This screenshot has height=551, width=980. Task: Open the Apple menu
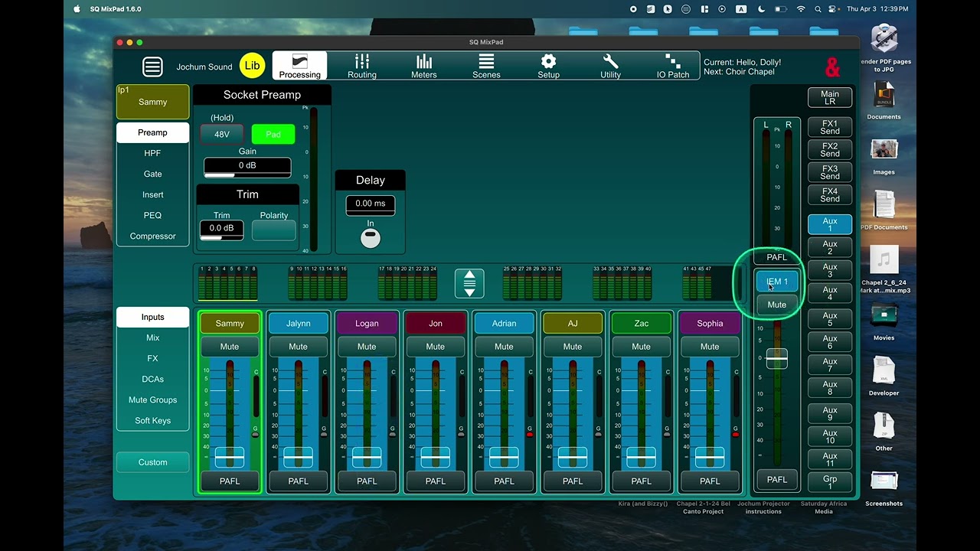77,9
